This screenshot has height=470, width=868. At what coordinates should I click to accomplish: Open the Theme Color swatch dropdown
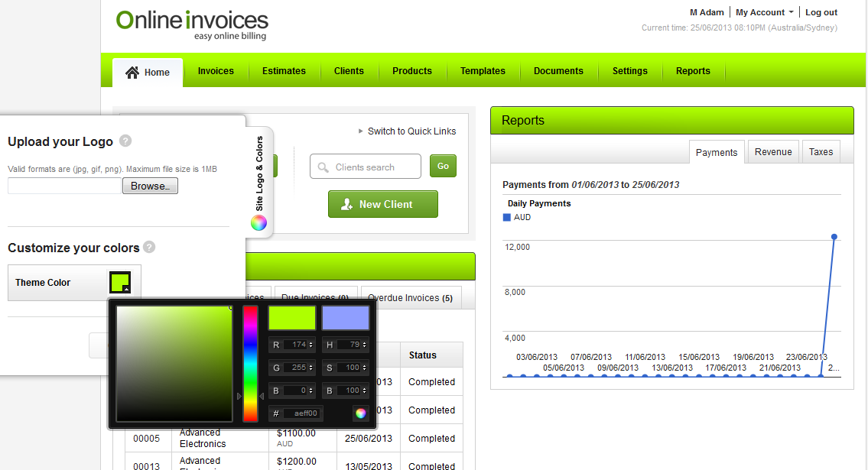coord(120,282)
